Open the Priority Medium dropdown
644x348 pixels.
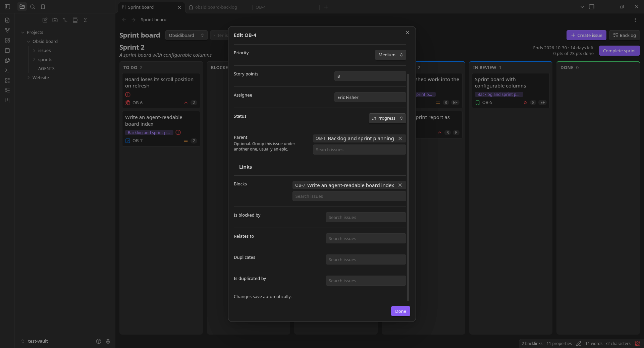[x=390, y=55]
